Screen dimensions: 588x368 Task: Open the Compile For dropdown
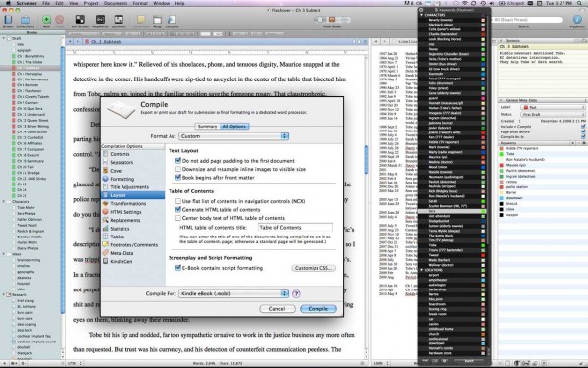(233, 293)
